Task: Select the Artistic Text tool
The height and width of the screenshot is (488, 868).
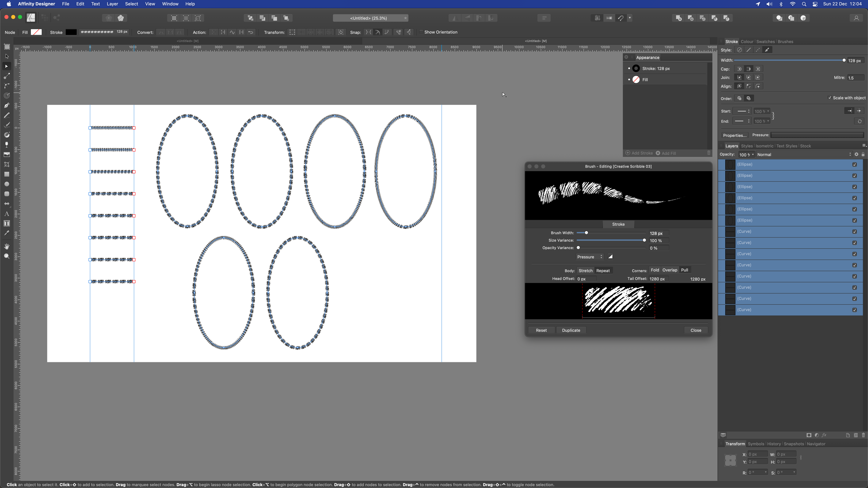Action: (7, 214)
